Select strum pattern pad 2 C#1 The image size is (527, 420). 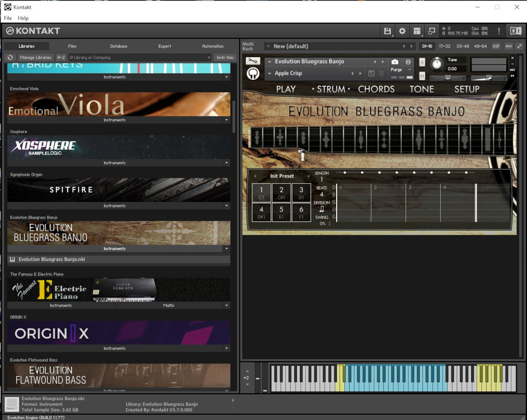(282, 192)
